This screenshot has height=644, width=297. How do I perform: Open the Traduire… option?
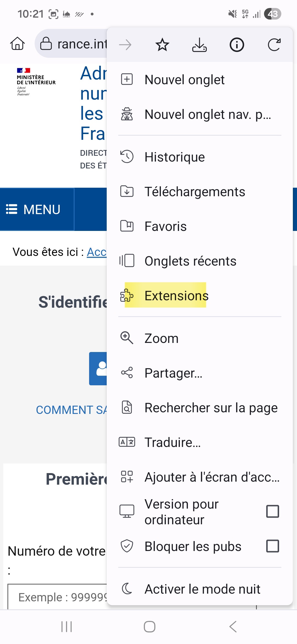pos(172,442)
